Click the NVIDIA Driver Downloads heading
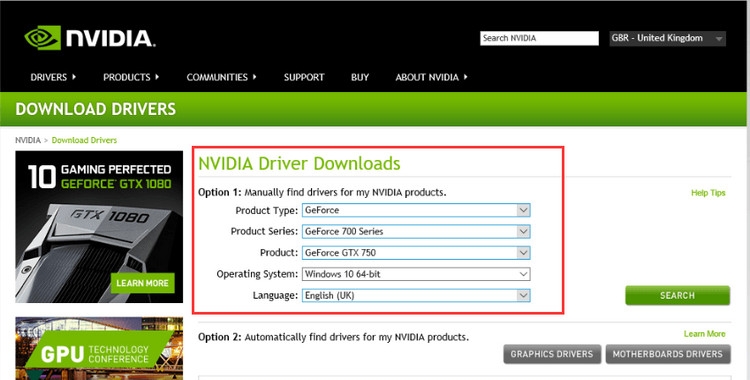Screen dimensions: 750x380 pos(299,164)
